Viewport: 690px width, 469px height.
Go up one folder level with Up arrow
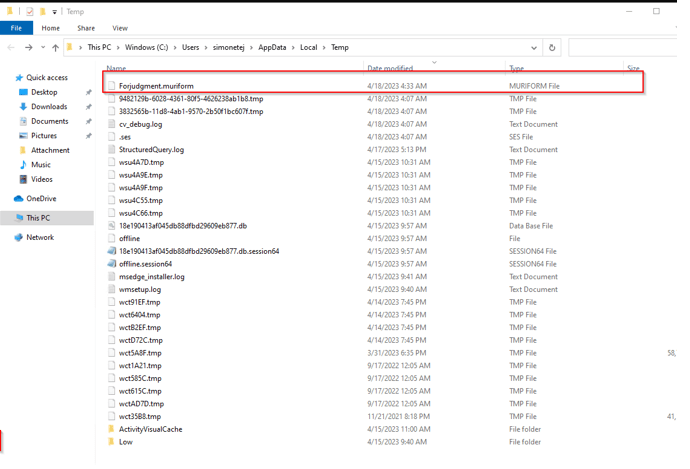tap(55, 47)
